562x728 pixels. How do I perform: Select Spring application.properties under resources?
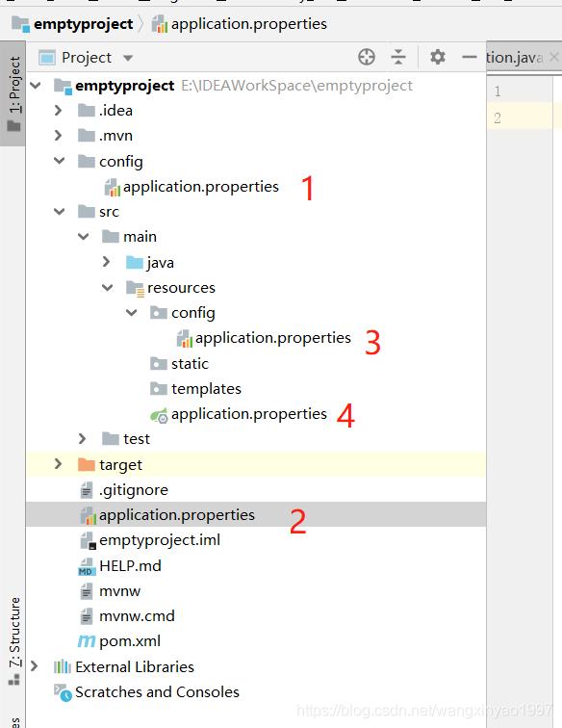pyautogui.click(x=248, y=414)
